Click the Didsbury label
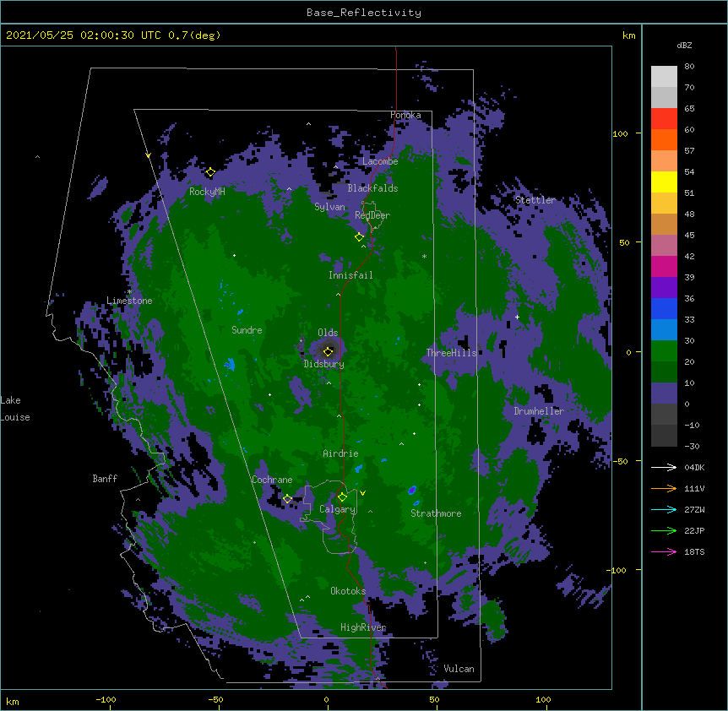Viewport: 728px width, 711px height. click(x=323, y=364)
